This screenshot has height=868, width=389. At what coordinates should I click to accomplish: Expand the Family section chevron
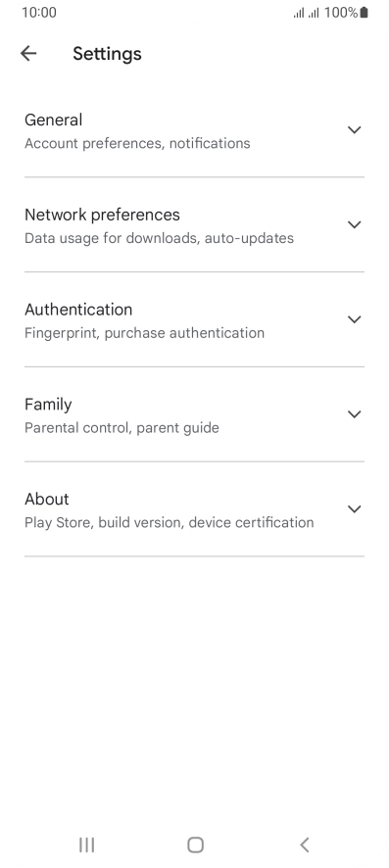354,414
